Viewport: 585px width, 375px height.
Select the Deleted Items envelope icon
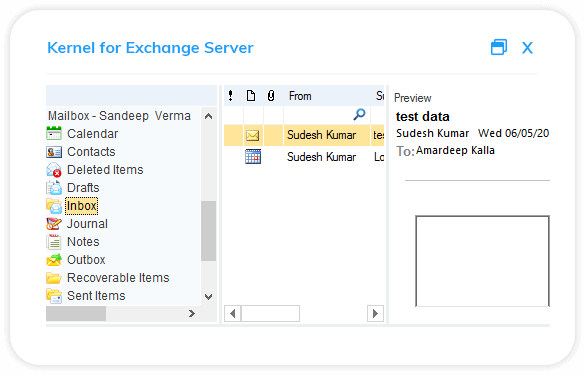pos(54,170)
